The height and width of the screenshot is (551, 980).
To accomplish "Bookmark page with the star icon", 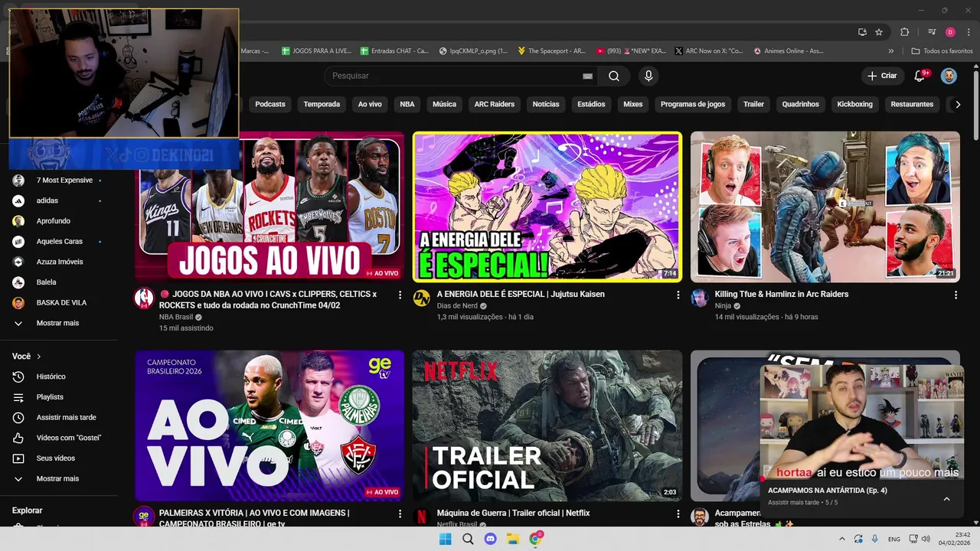I will 879,32.
